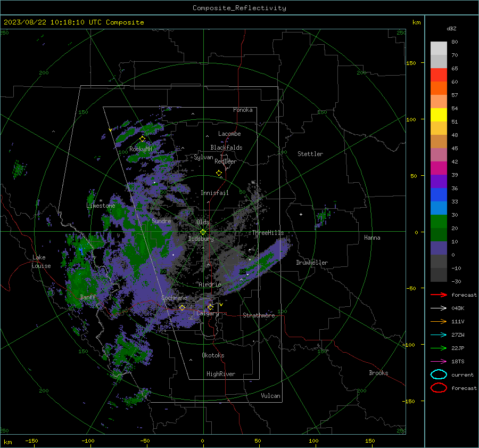Click the Brooks label

(x=378, y=373)
